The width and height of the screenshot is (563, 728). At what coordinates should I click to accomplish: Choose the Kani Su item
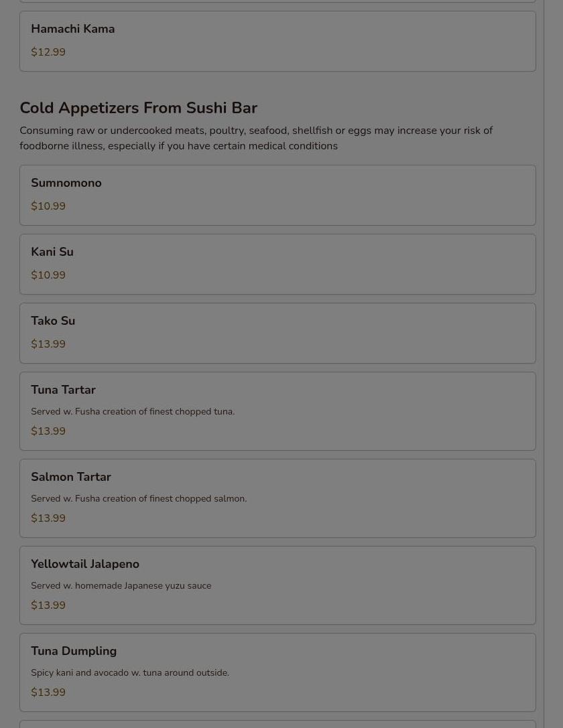[x=277, y=264]
